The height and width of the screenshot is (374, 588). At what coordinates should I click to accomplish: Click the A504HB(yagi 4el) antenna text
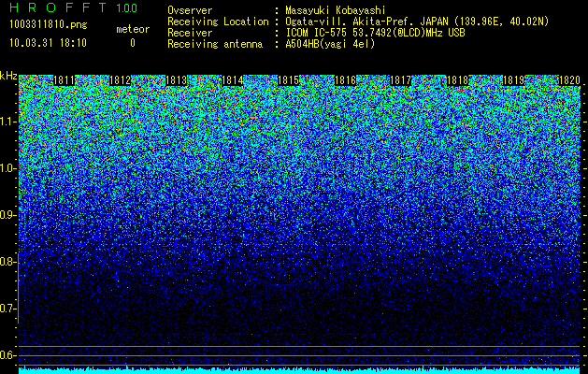[x=330, y=44]
